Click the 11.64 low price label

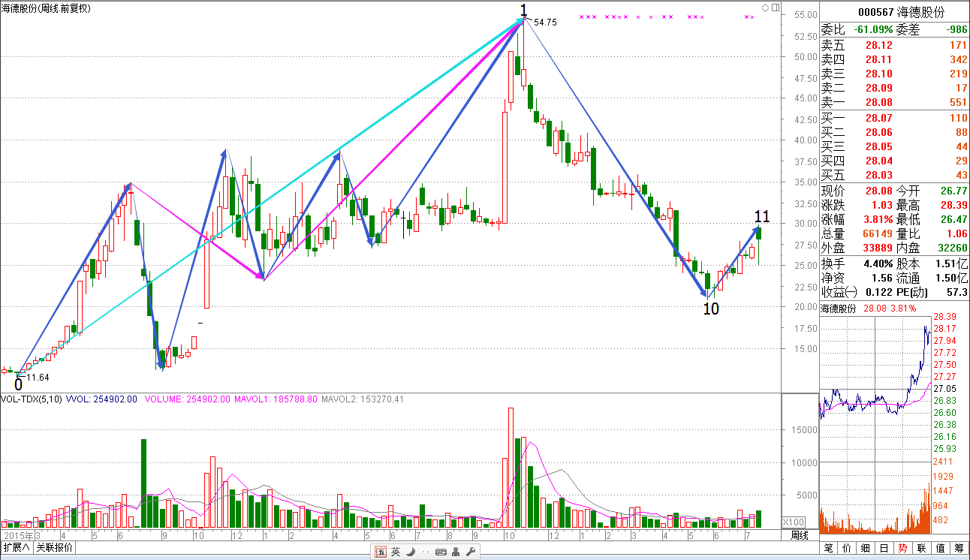coord(38,378)
